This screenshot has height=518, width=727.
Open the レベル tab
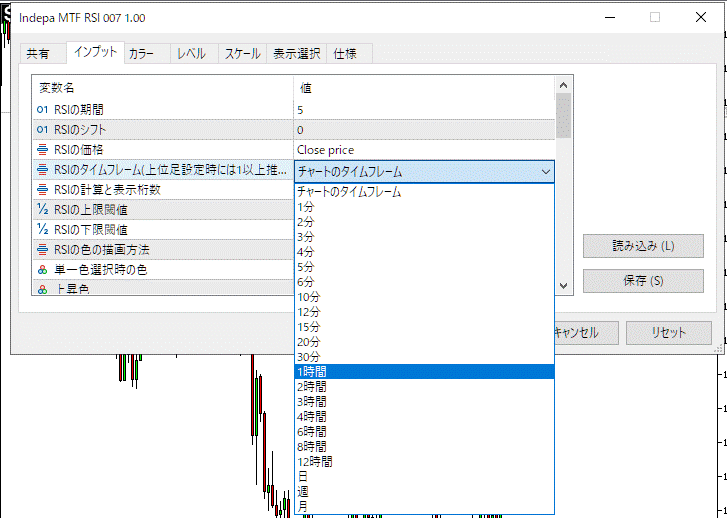(x=194, y=54)
